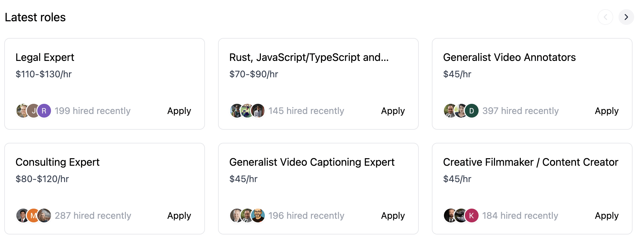Apply to Creative Filmmaker / Content Creator
The image size is (644, 243).
click(x=606, y=215)
